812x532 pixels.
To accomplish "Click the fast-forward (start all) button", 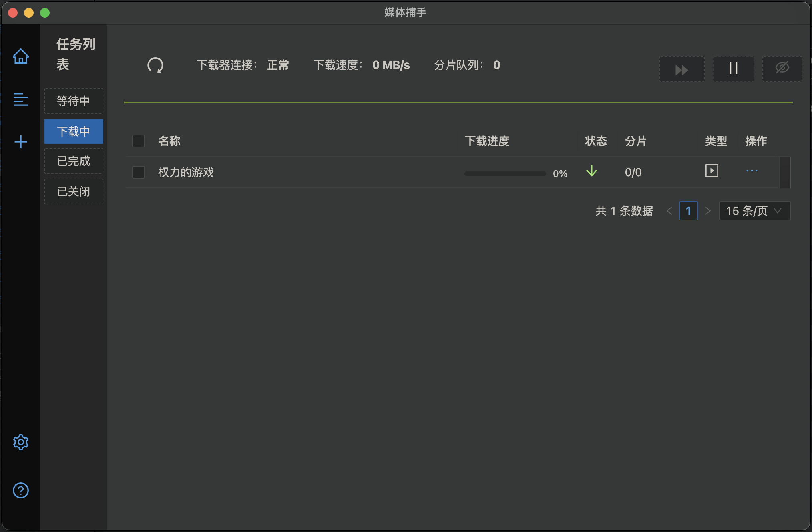I will click(681, 69).
